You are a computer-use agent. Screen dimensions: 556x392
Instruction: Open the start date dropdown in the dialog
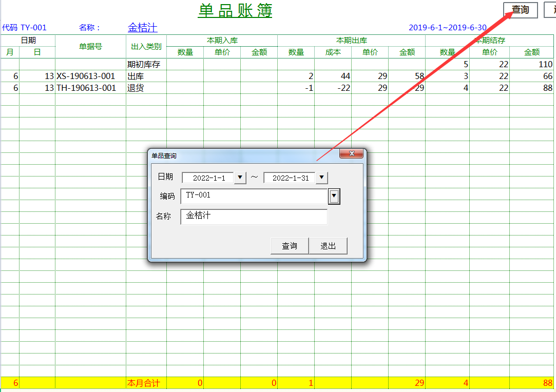[x=239, y=178]
